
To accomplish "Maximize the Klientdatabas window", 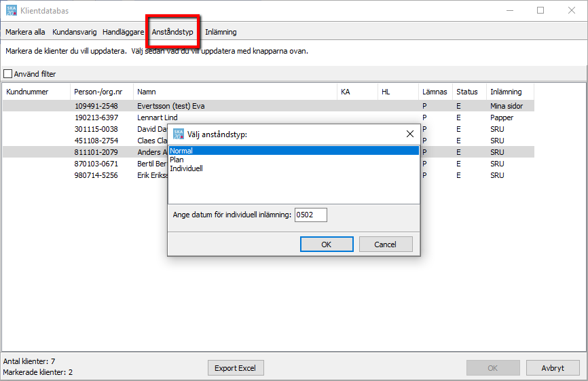I will (540, 10).
